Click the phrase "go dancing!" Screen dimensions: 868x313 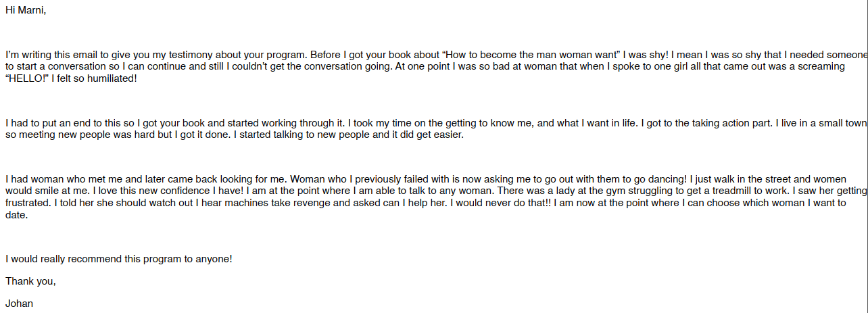click(x=661, y=180)
